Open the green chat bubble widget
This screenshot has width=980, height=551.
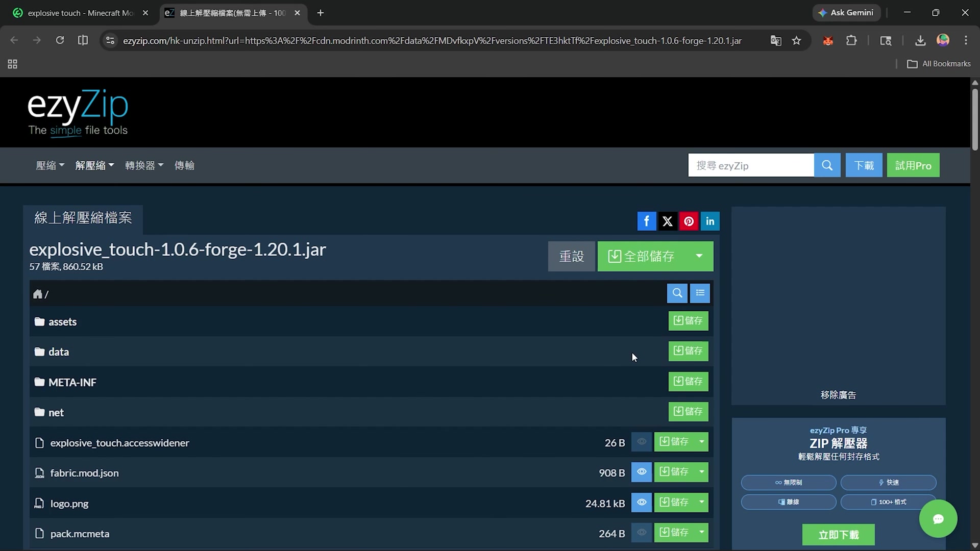point(938,519)
